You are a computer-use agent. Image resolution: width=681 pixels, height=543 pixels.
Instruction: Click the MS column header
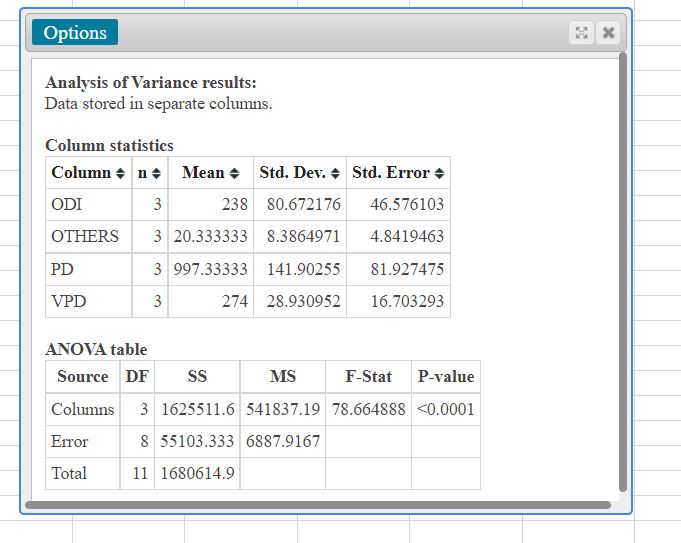point(283,377)
